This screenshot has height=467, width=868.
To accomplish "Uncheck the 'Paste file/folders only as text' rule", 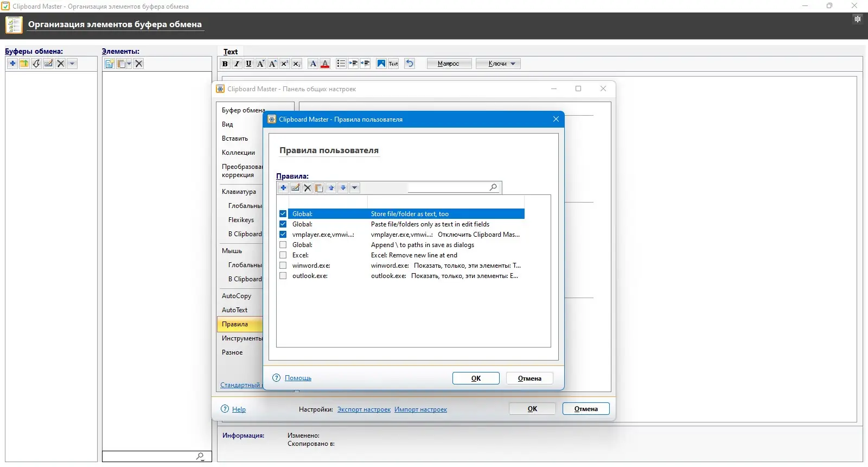I will (x=283, y=224).
